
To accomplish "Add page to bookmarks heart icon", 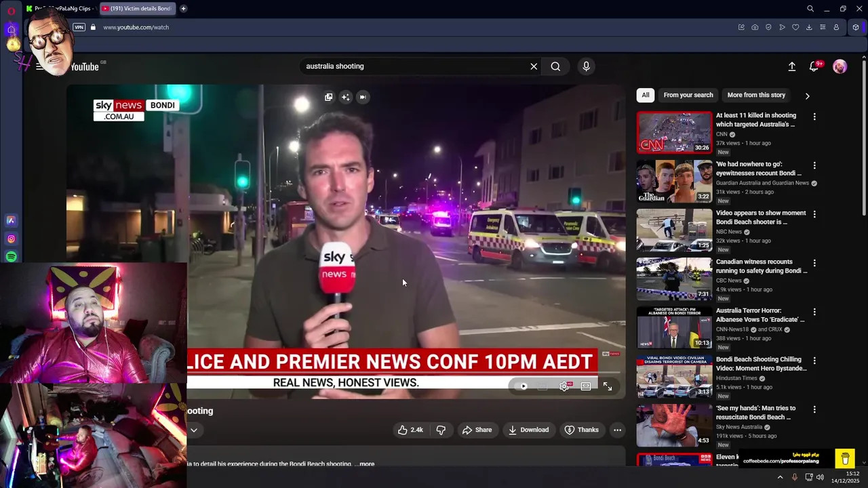I will 795,27.
